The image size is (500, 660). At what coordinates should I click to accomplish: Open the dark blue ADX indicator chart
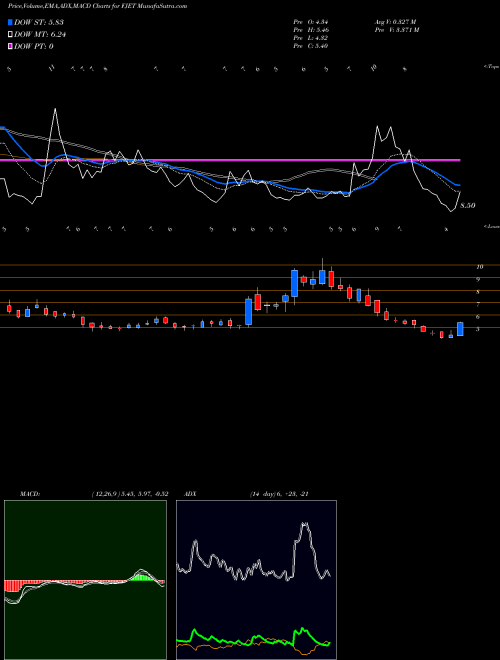256,580
